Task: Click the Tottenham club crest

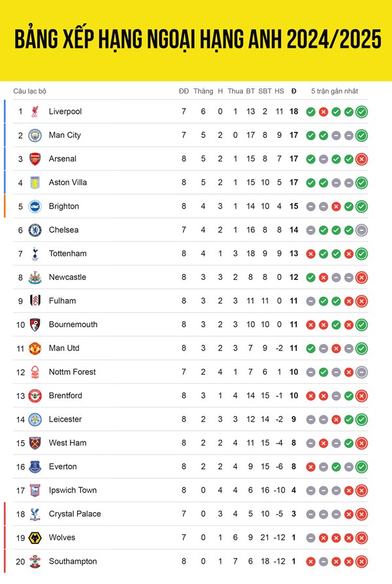Action: point(35,254)
